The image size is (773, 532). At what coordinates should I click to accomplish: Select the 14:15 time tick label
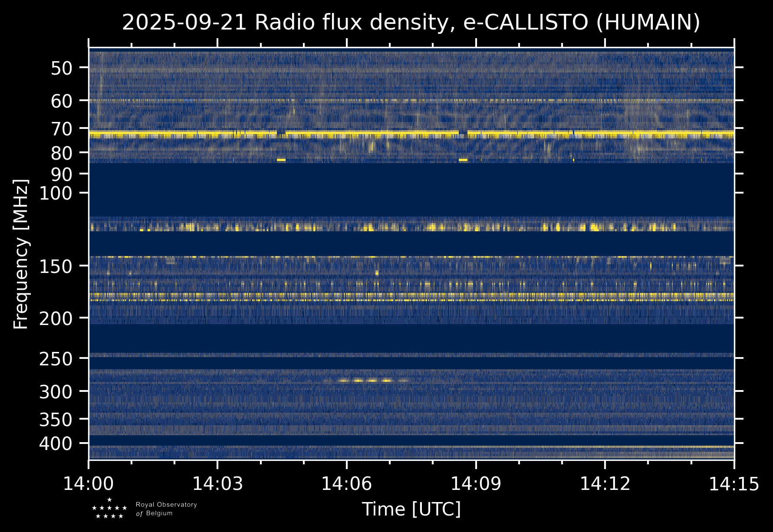click(734, 484)
